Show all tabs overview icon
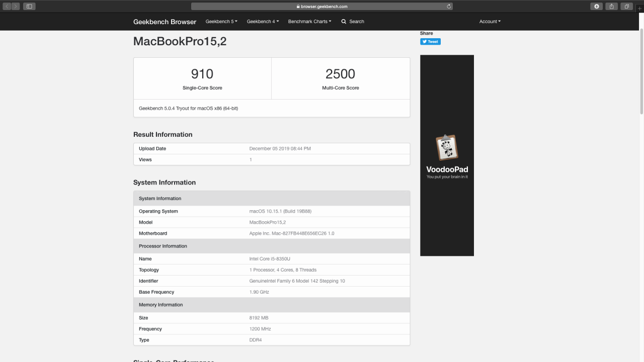Screen dimensions: 644x362 [627, 7]
